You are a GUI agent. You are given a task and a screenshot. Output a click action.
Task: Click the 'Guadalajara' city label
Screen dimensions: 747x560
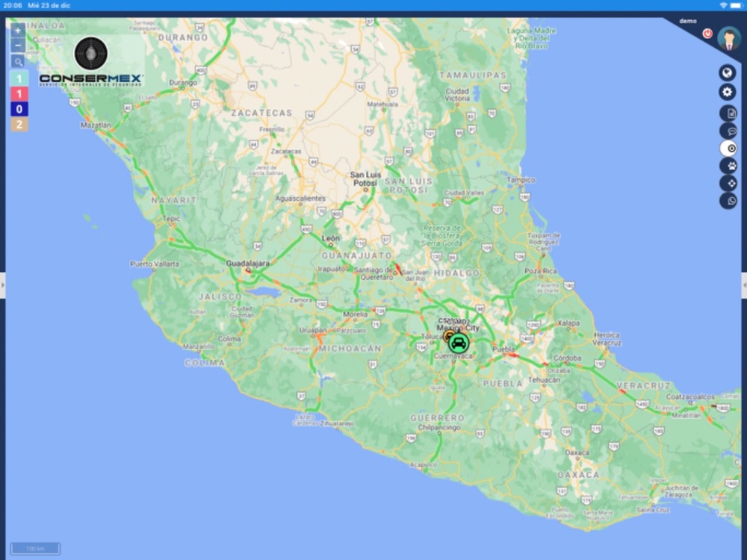tap(248, 264)
